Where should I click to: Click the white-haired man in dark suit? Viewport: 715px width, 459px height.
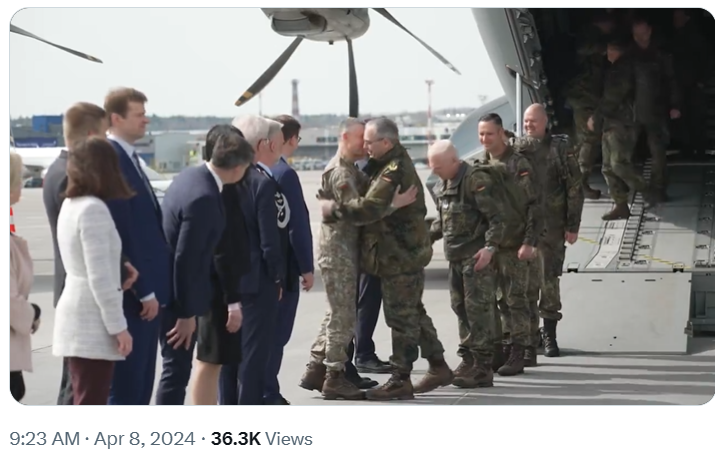click(x=260, y=255)
